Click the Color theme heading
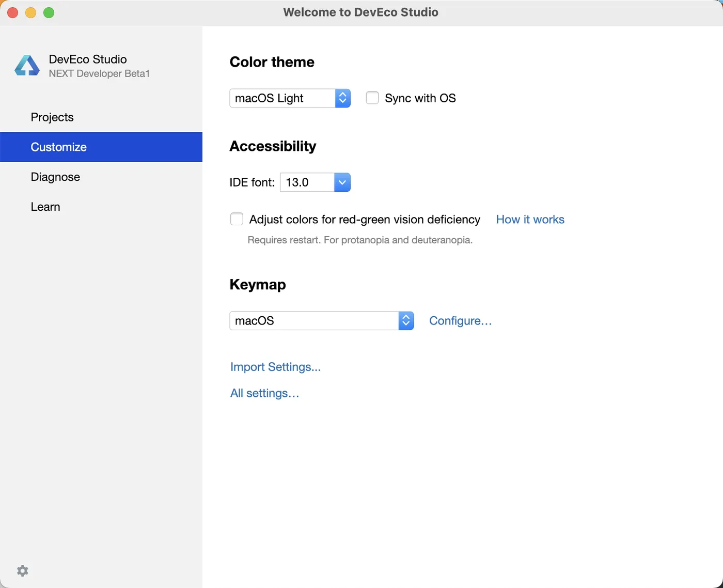The height and width of the screenshot is (588, 723). coord(272,62)
